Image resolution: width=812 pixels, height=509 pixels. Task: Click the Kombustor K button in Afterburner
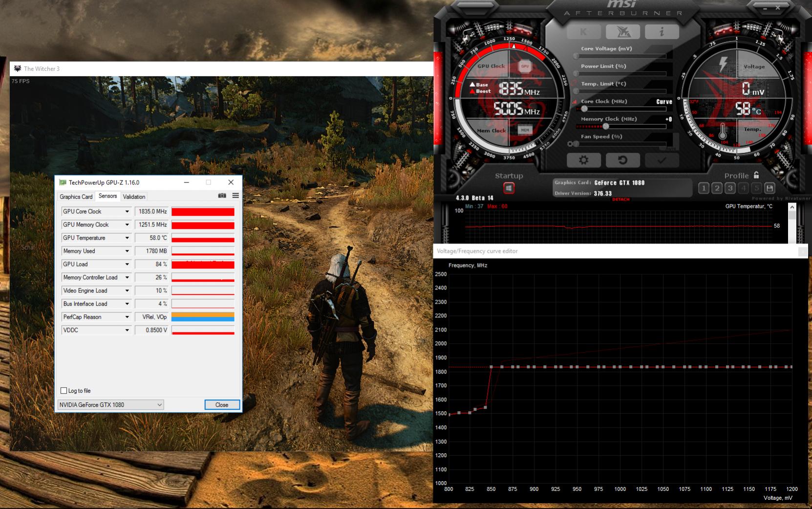[583, 32]
